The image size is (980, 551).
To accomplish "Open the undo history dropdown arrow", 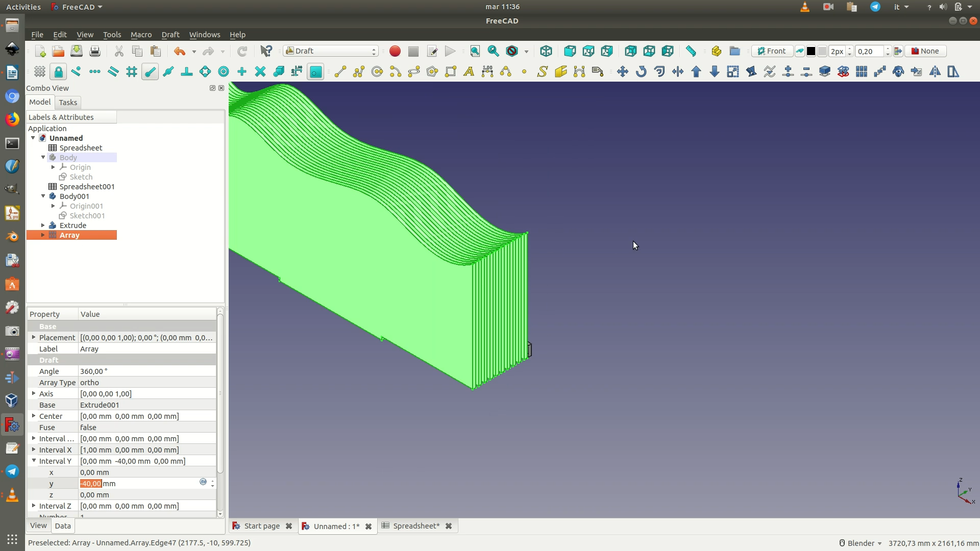I will (x=194, y=52).
